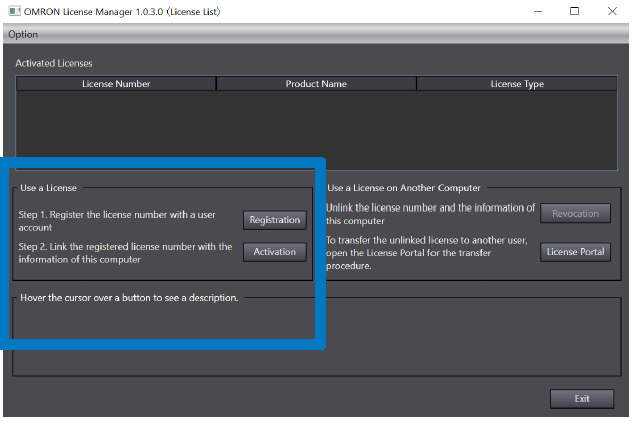Close the License Manager window

pyautogui.click(x=612, y=11)
